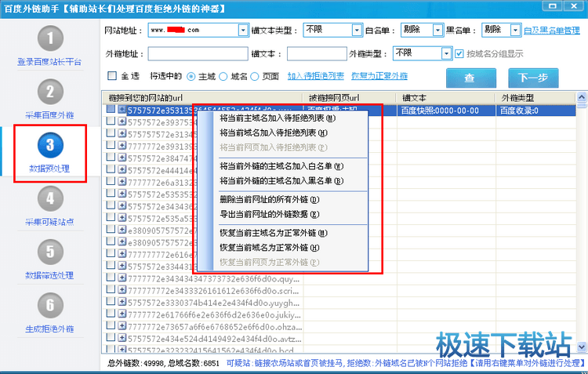Click 加入待拒绝列表 link
588x374 pixels.
(x=315, y=76)
